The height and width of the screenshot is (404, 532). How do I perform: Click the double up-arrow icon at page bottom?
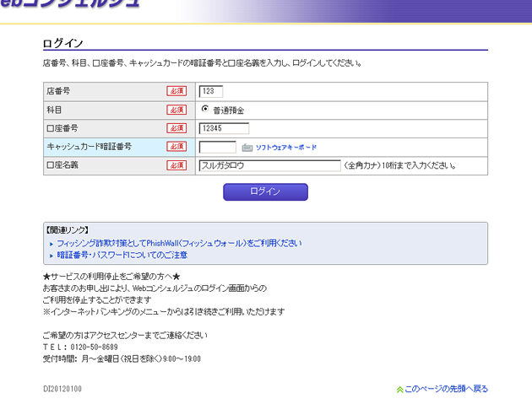[399, 389]
